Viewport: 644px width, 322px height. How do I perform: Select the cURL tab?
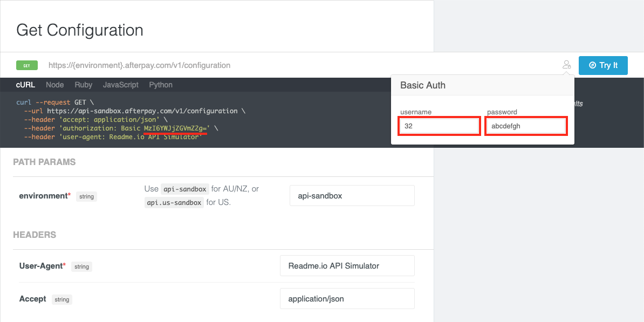(x=25, y=85)
